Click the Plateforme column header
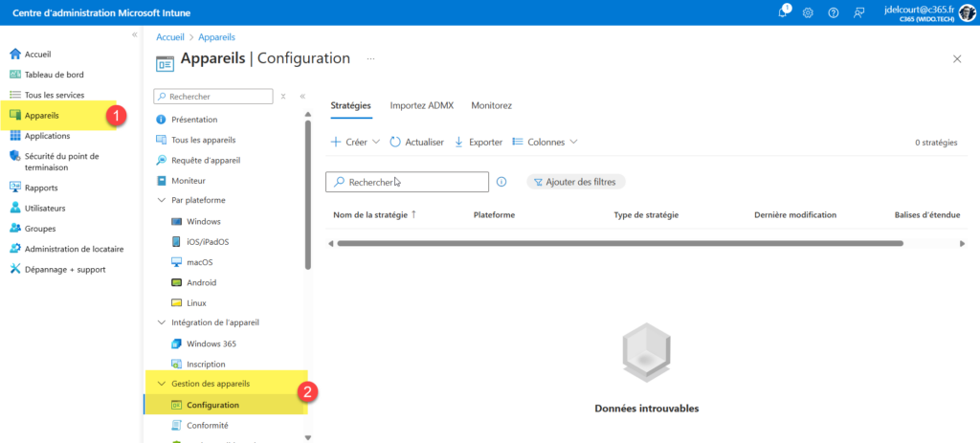Screen dimensions: 980x443 [x=495, y=215]
